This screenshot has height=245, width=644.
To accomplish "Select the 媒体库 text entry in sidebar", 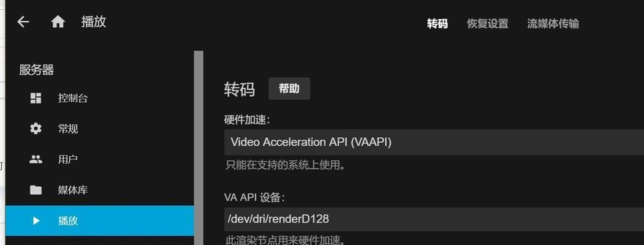I will click(x=73, y=190).
